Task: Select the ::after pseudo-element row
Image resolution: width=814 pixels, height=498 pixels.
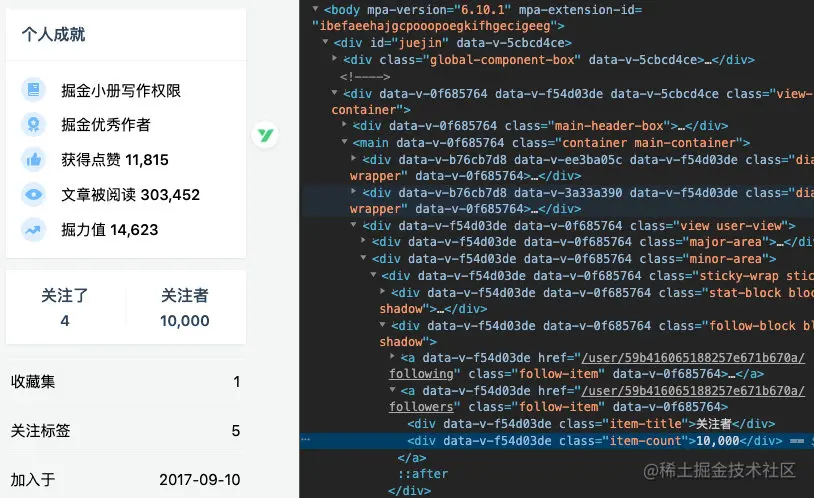Action: [423, 474]
